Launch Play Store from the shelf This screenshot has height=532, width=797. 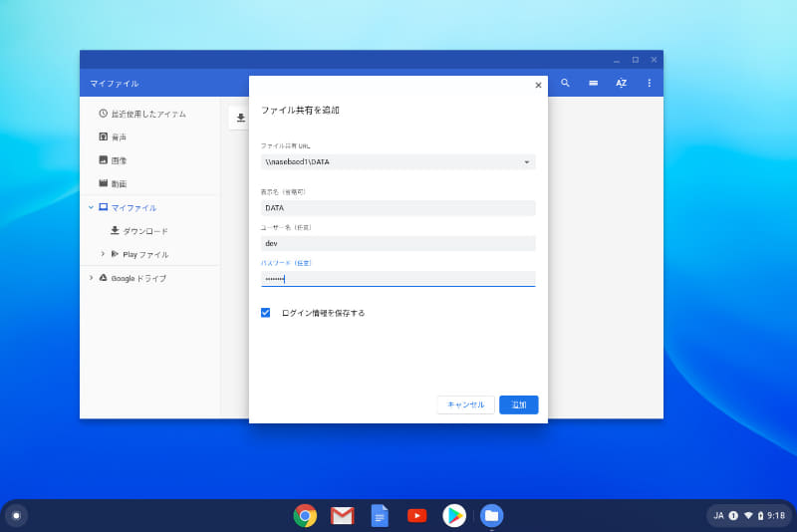[454, 516]
